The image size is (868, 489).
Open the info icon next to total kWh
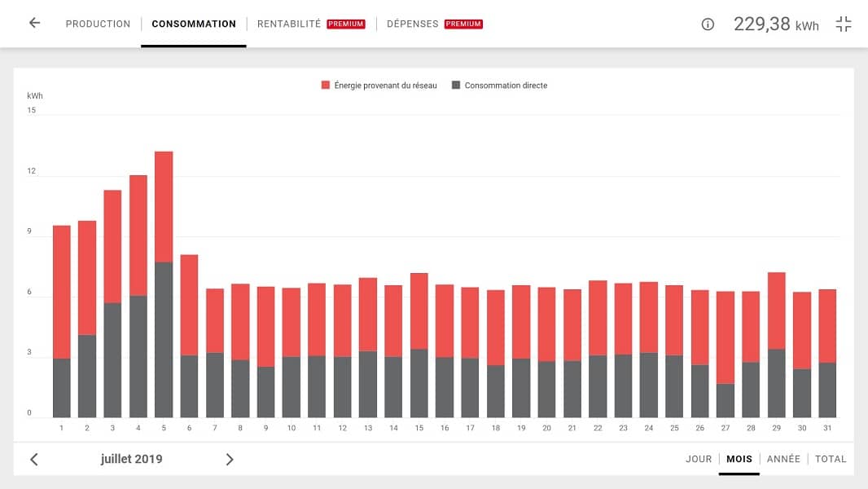click(x=708, y=24)
